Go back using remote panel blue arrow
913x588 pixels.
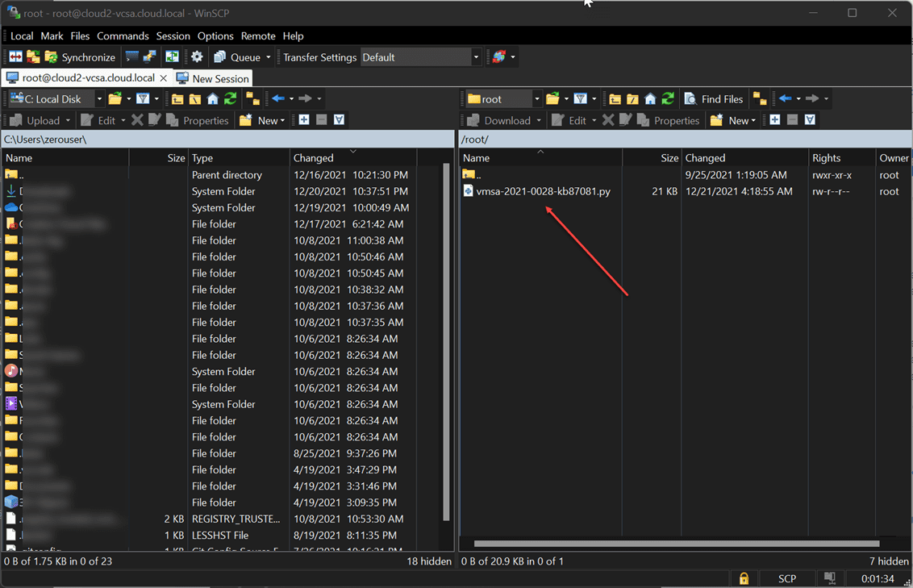pos(785,99)
